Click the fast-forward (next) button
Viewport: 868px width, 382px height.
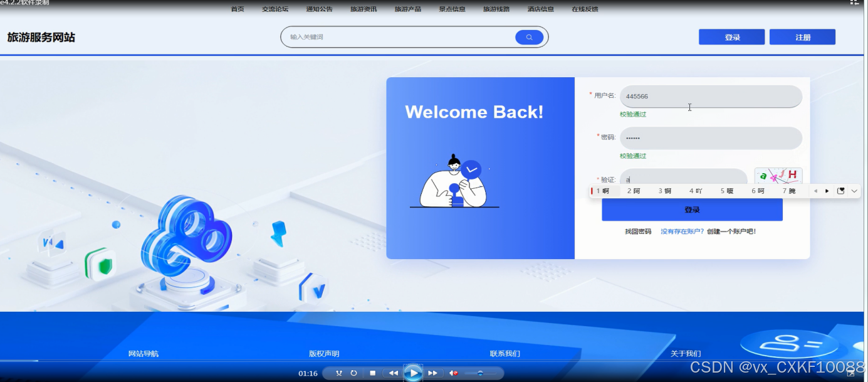tap(432, 373)
